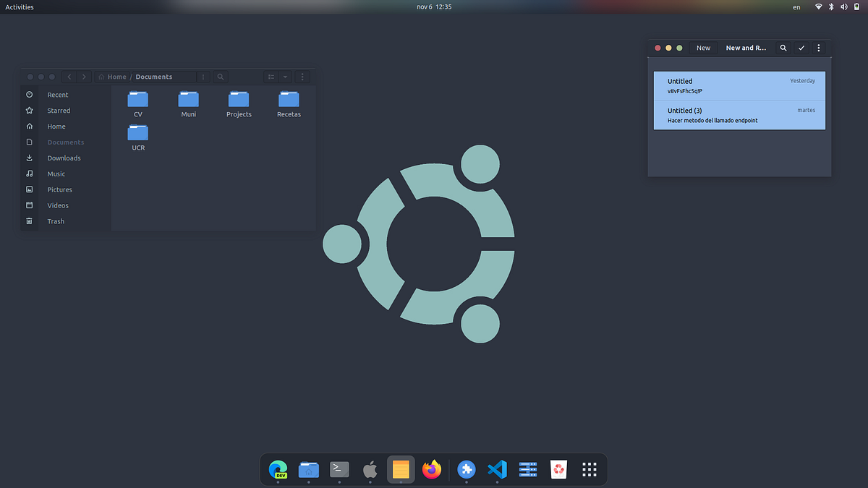Toggle selection mode checkmark in Notes

[801, 48]
